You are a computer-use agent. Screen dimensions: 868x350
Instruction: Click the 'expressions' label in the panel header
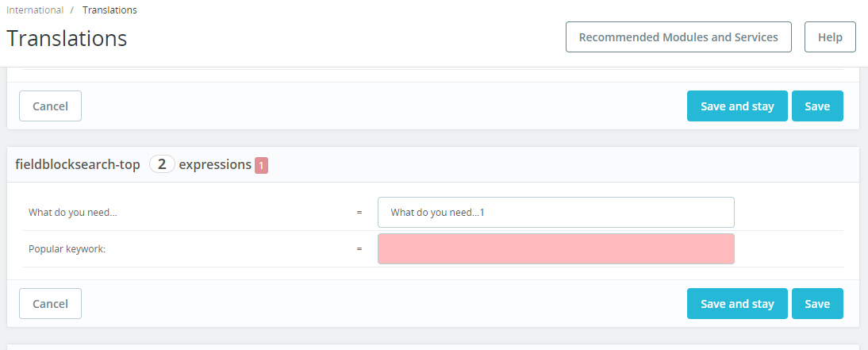(x=215, y=164)
